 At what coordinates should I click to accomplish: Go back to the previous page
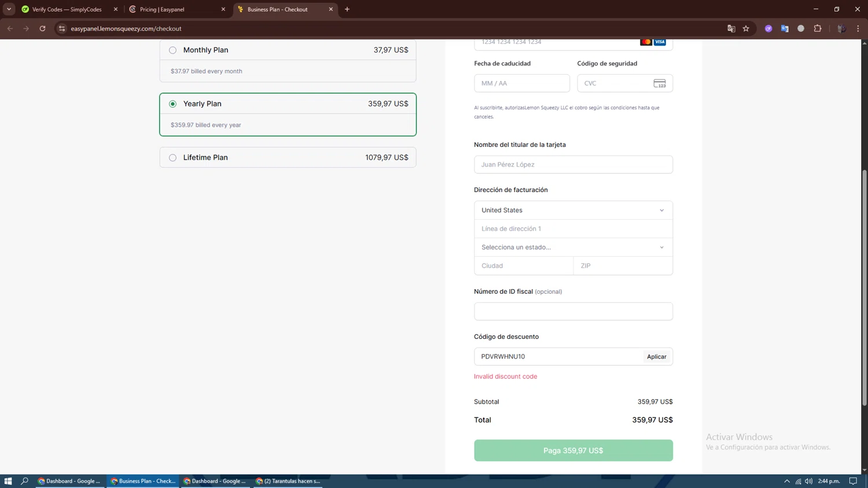tap(10, 28)
